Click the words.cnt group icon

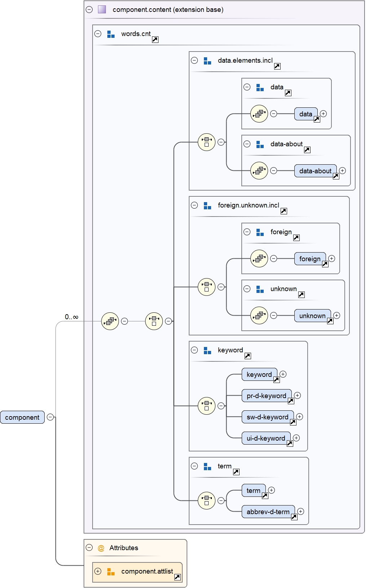tap(111, 34)
